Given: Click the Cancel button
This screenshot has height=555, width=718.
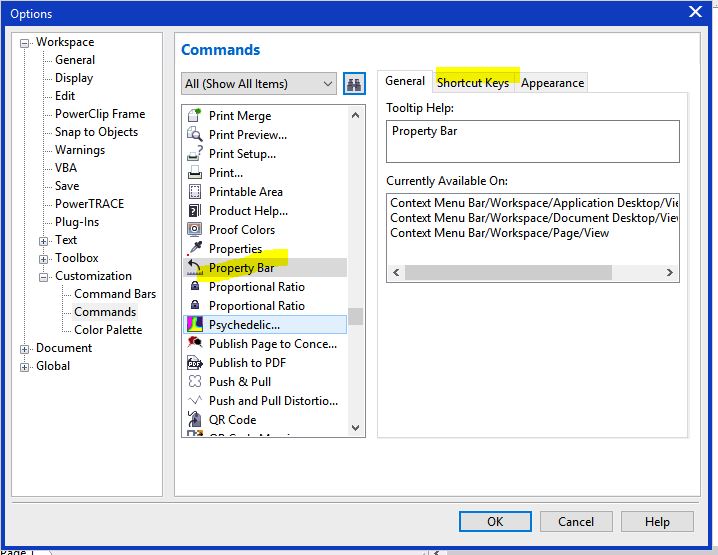Looking at the screenshot, I should point(576,522).
